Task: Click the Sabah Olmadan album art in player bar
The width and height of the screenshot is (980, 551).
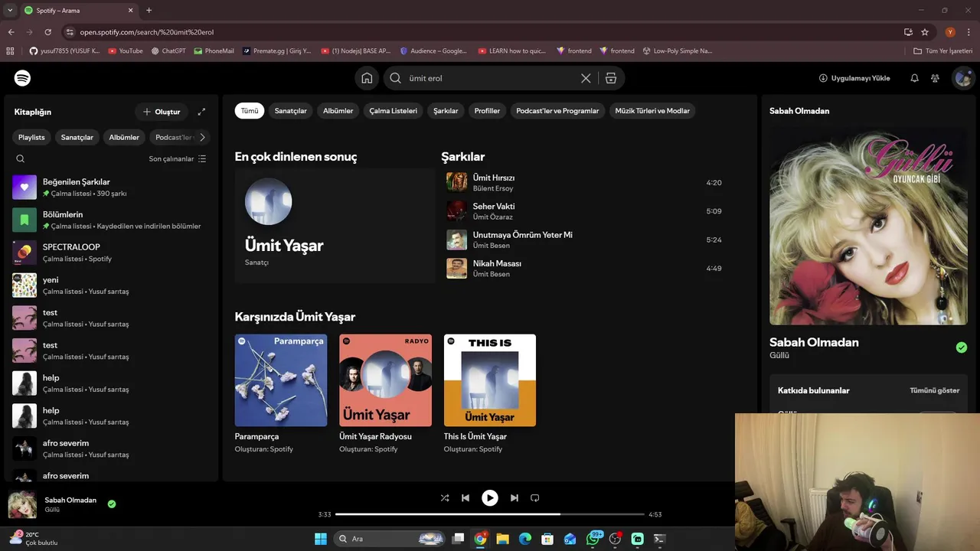Action: pos(22,504)
